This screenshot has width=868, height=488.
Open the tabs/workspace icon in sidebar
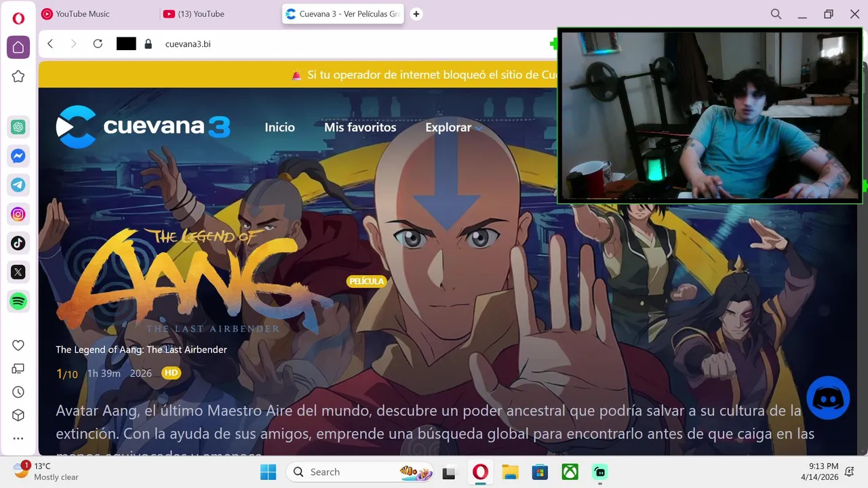pos(18,369)
